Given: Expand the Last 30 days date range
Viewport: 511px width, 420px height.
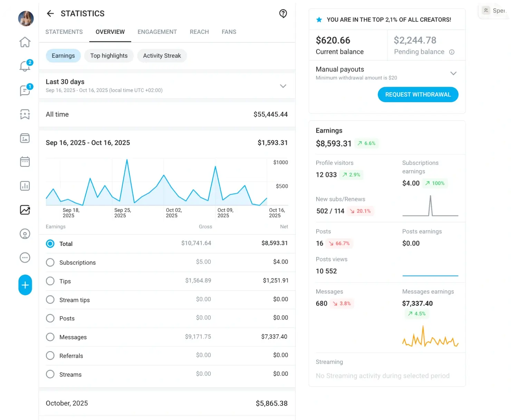Looking at the screenshot, I should click(283, 86).
